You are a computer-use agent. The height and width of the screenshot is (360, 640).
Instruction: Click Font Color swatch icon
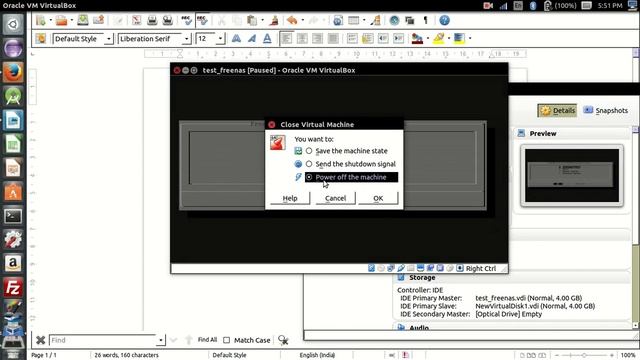pyautogui.click(x=417, y=39)
